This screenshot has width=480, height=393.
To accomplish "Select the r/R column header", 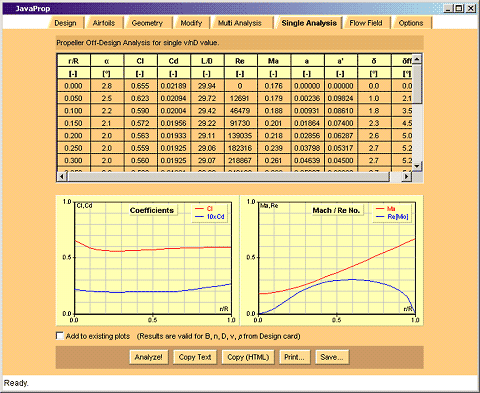I will [x=73, y=61].
